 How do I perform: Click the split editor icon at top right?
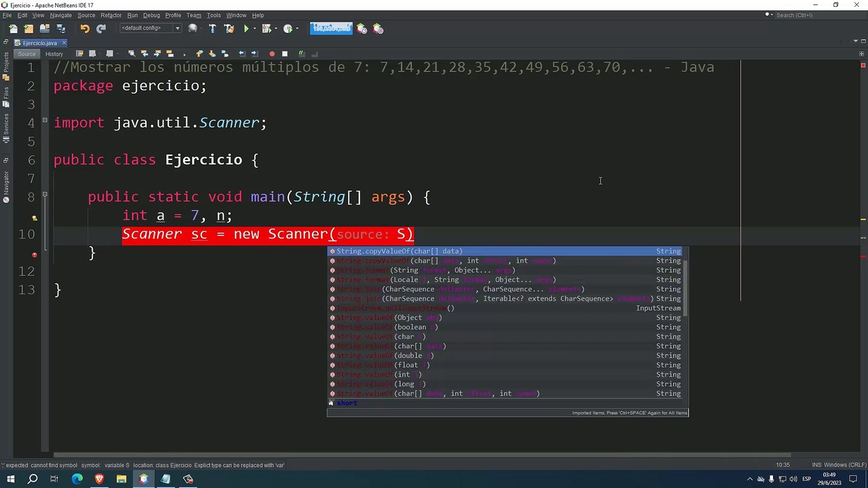click(863, 54)
